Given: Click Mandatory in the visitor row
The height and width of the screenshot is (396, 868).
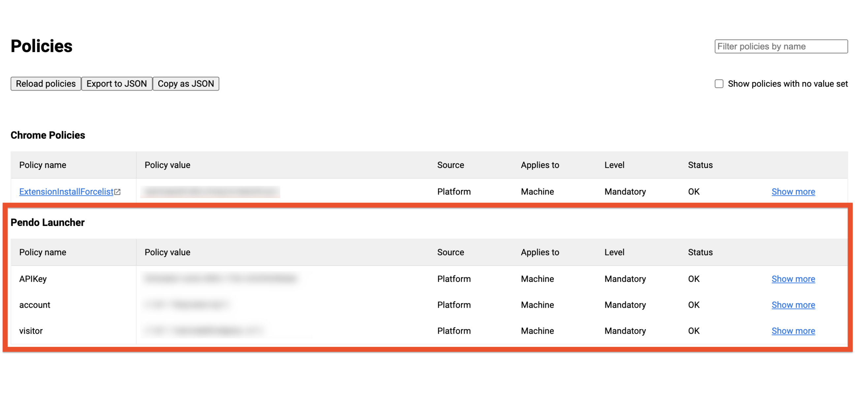Looking at the screenshot, I should [625, 330].
